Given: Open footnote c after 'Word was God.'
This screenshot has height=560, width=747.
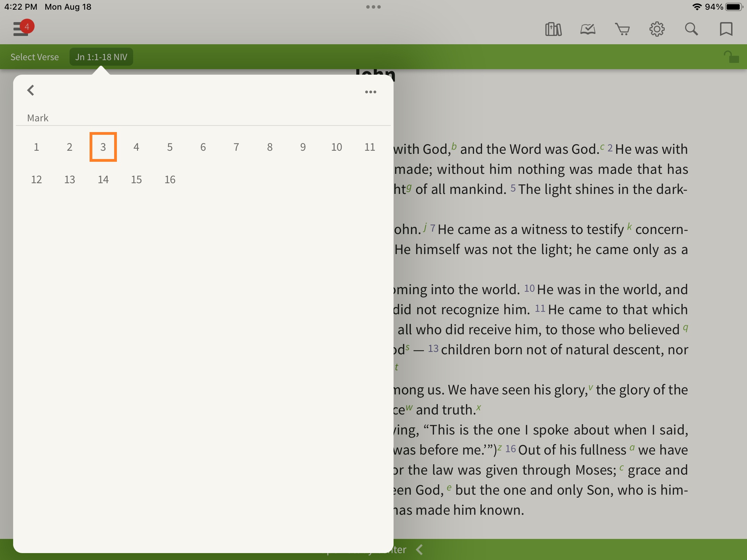Looking at the screenshot, I should pyautogui.click(x=602, y=147).
